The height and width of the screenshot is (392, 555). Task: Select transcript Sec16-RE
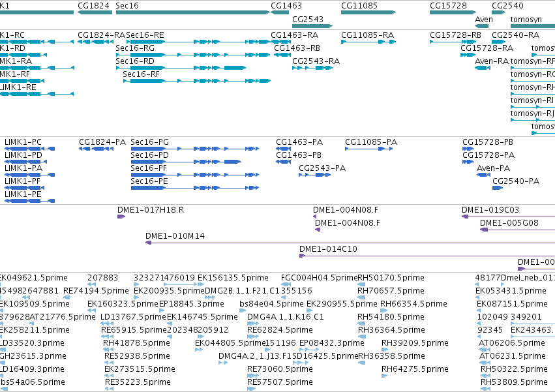pyautogui.click(x=145, y=35)
